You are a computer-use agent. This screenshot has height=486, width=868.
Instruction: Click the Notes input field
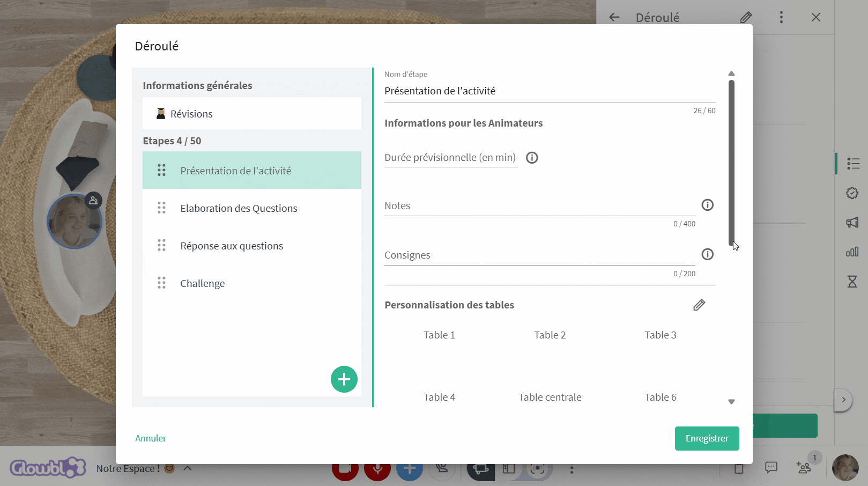(540, 206)
